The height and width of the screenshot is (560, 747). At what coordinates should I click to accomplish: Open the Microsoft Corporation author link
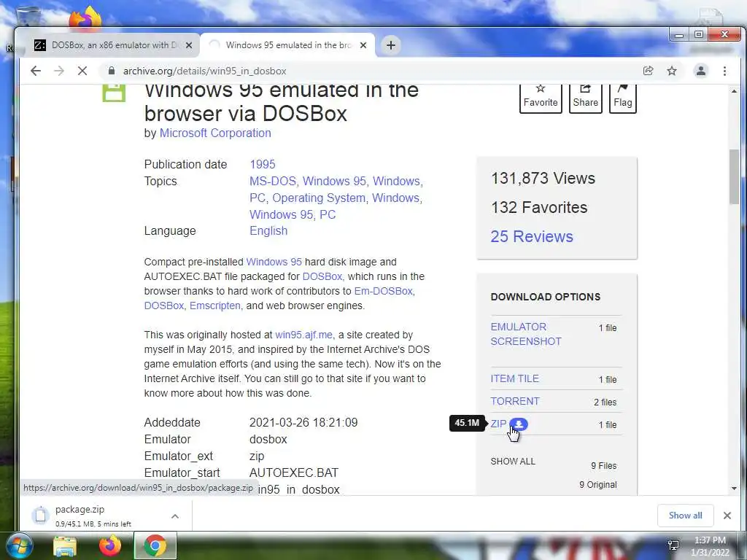[x=215, y=133]
